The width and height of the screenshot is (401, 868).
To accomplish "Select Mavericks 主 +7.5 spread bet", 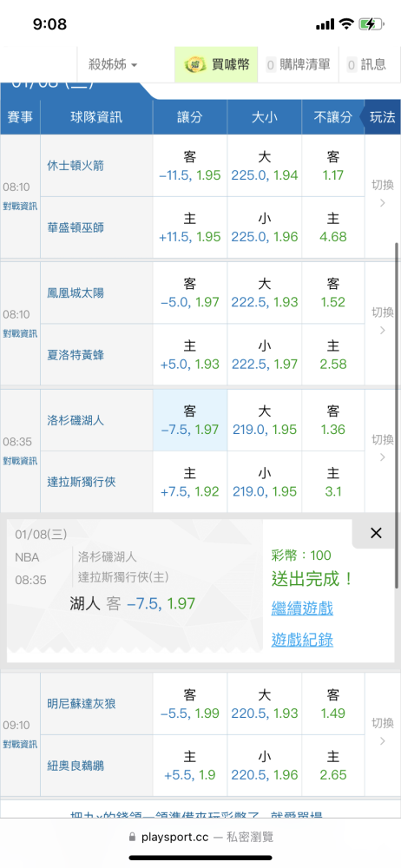I will pos(190,482).
